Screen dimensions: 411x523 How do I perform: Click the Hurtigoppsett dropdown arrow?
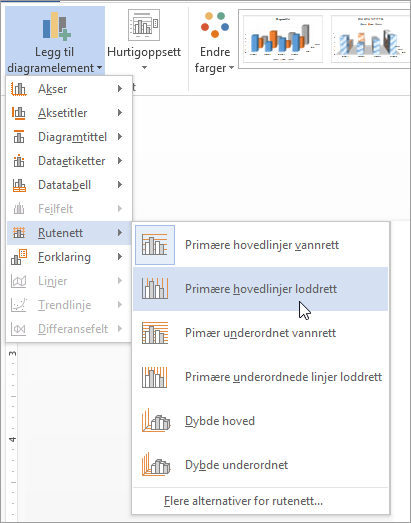coord(144,68)
